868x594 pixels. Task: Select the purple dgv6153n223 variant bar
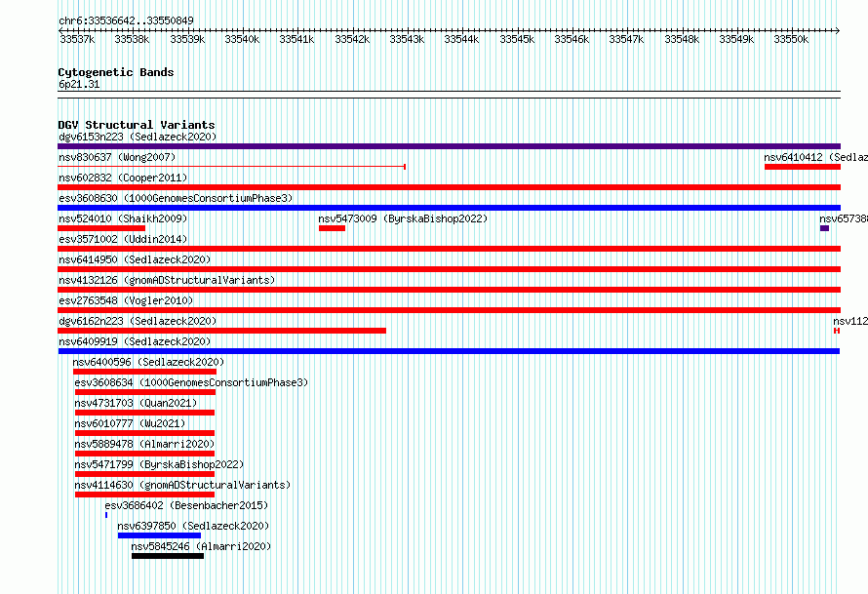449,146
